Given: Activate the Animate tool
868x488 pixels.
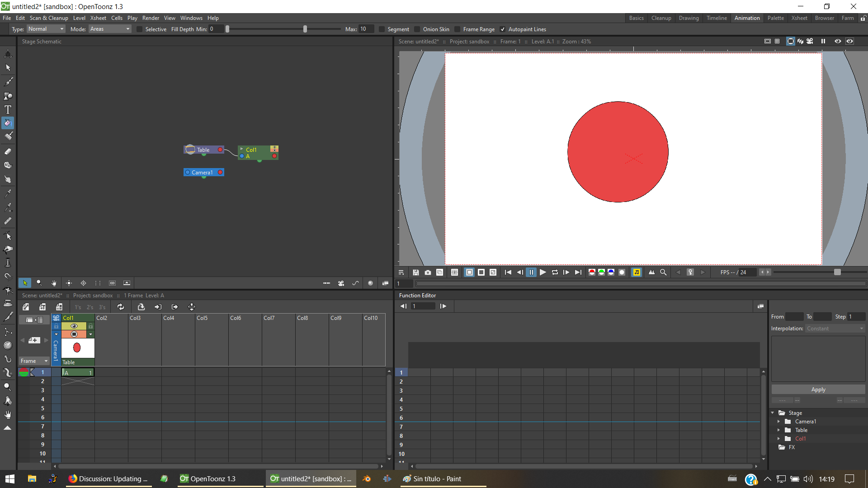Looking at the screenshot, I should (x=8, y=53).
